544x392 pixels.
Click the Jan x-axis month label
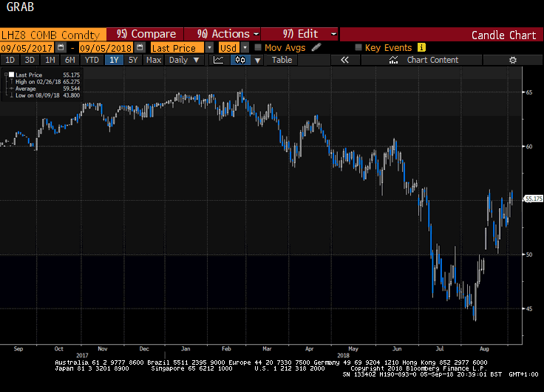(186, 348)
